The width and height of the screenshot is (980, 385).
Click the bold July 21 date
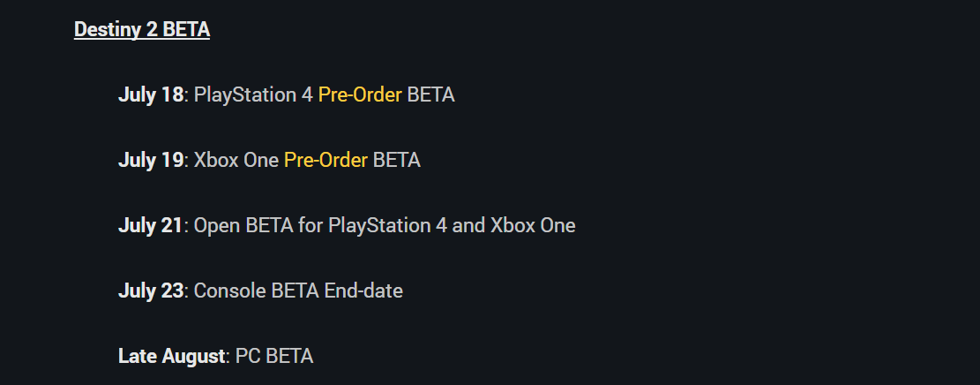150,225
